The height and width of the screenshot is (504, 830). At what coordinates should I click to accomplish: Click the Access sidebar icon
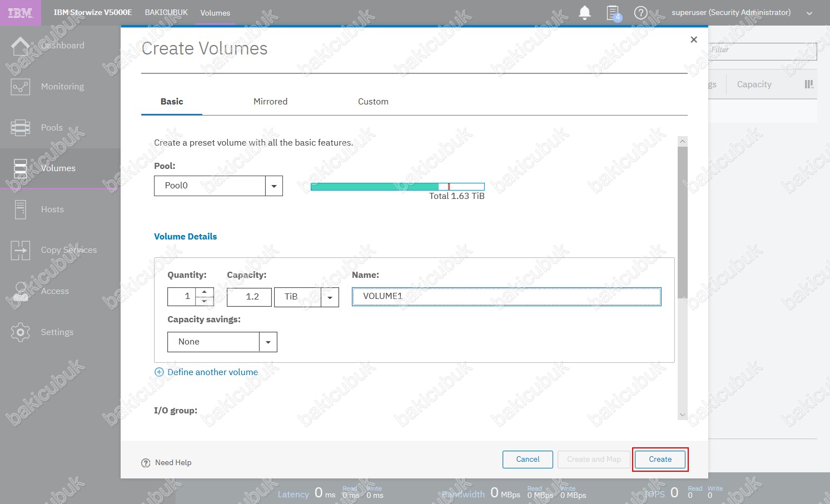(x=21, y=292)
